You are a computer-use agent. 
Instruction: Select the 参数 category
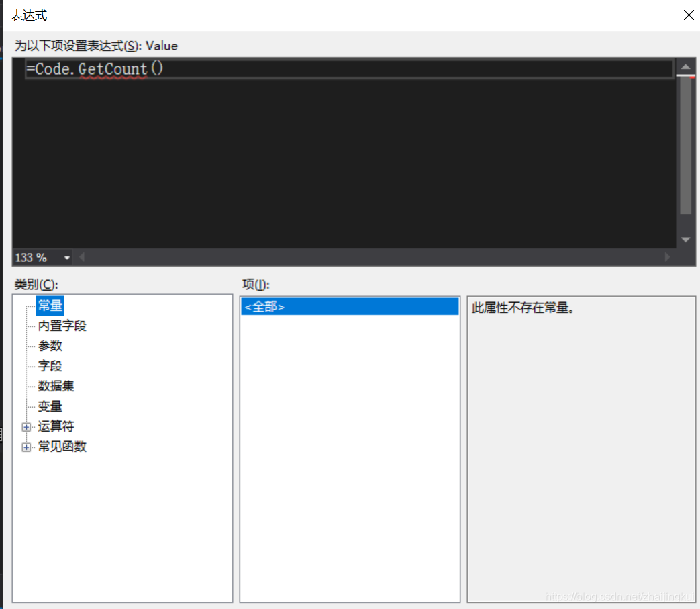point(50,346)
